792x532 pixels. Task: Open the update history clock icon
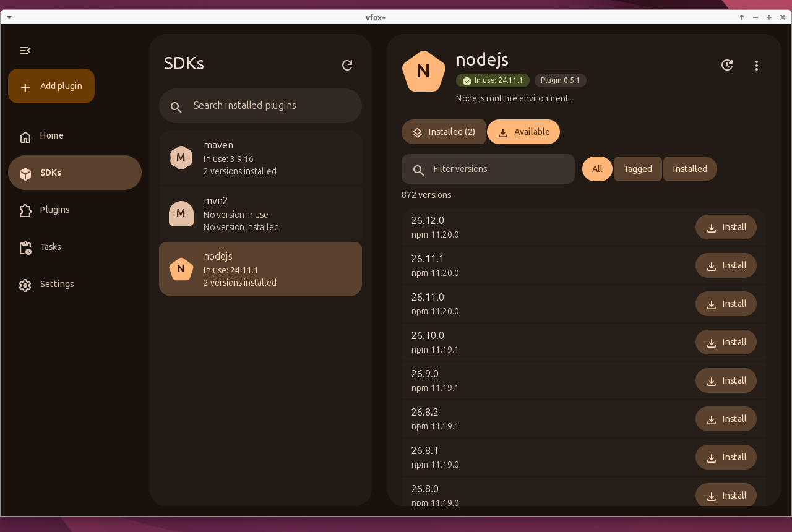pos(727,65)
